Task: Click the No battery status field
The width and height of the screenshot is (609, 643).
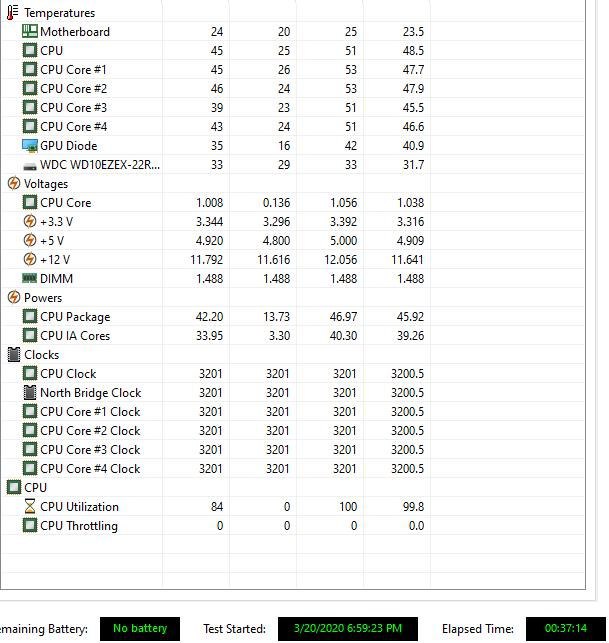Action: coord(140,628)
